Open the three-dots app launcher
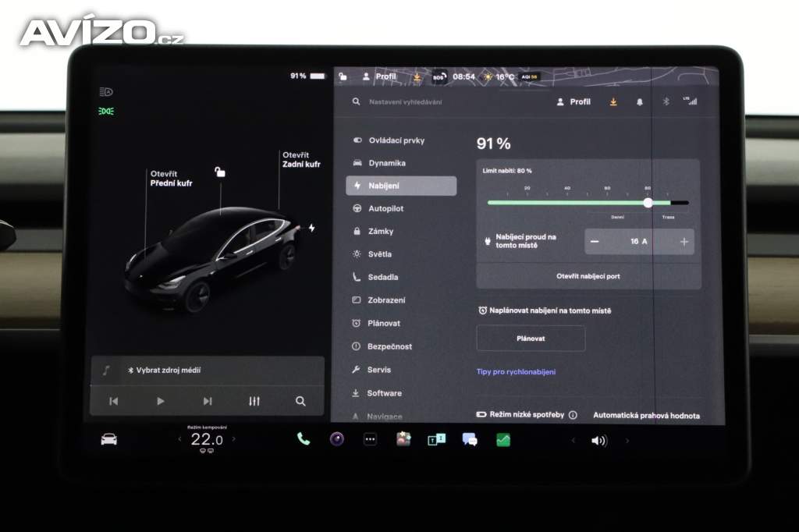The width and height of the screenshot is (799, 532). pos(370,439)
